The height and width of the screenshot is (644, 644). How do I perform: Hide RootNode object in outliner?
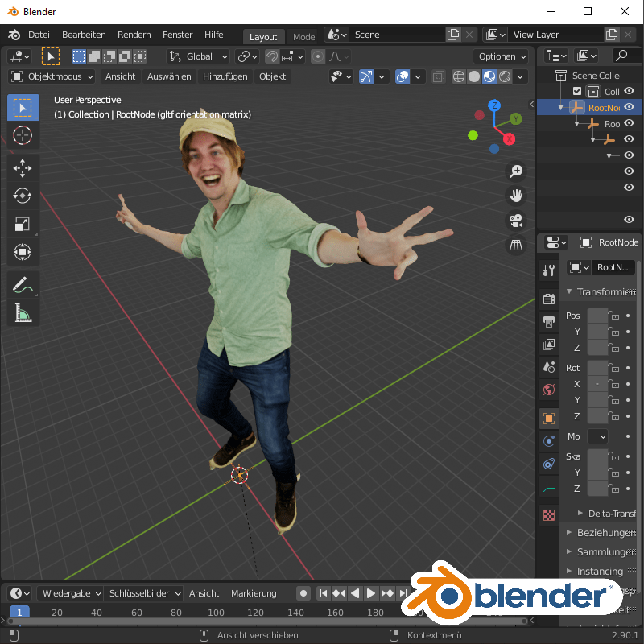(630, 107)
